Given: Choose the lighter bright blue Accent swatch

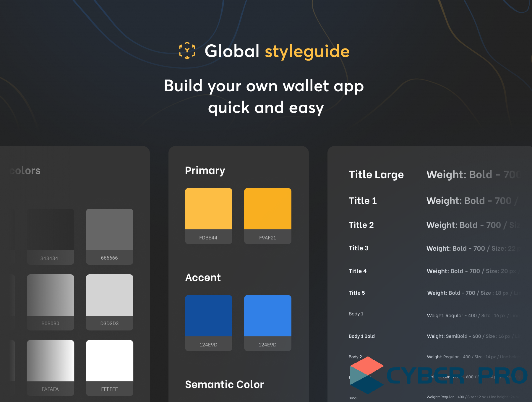Looking at the screenshot, I should (x=267, y=316).
